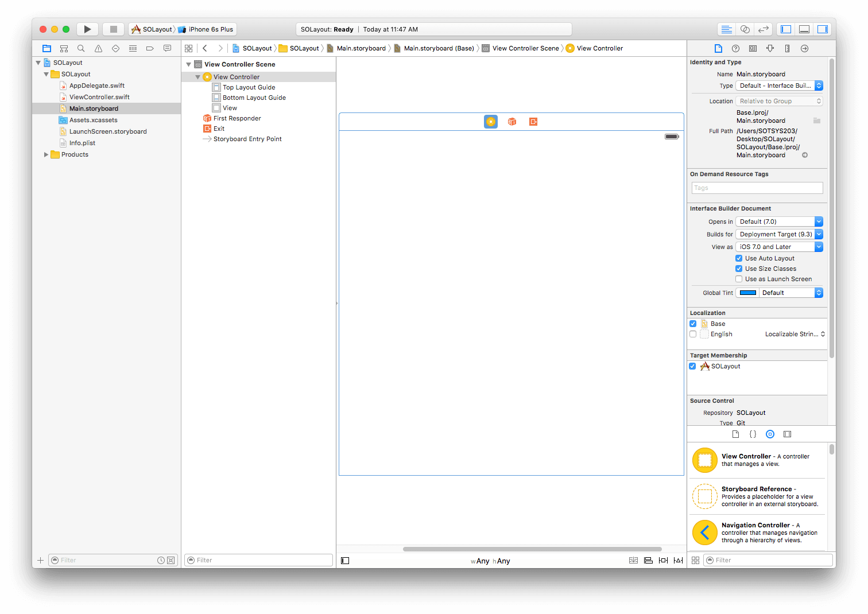Show the File inspector

(x=718, y=49)
